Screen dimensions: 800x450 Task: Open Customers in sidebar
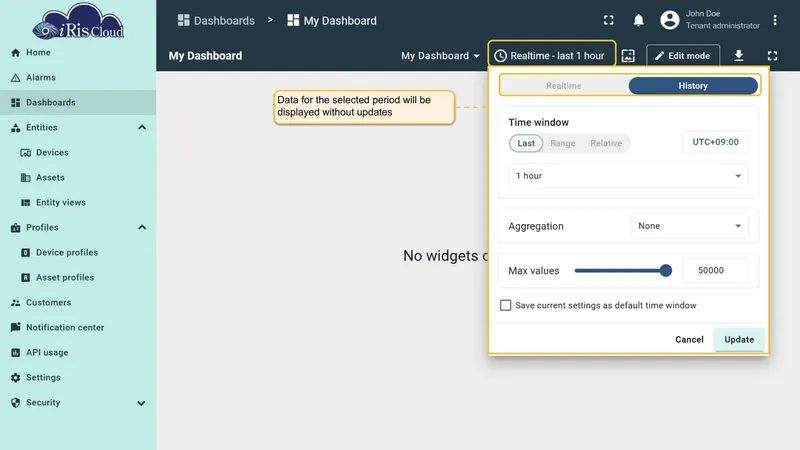[x=78, y=303]
